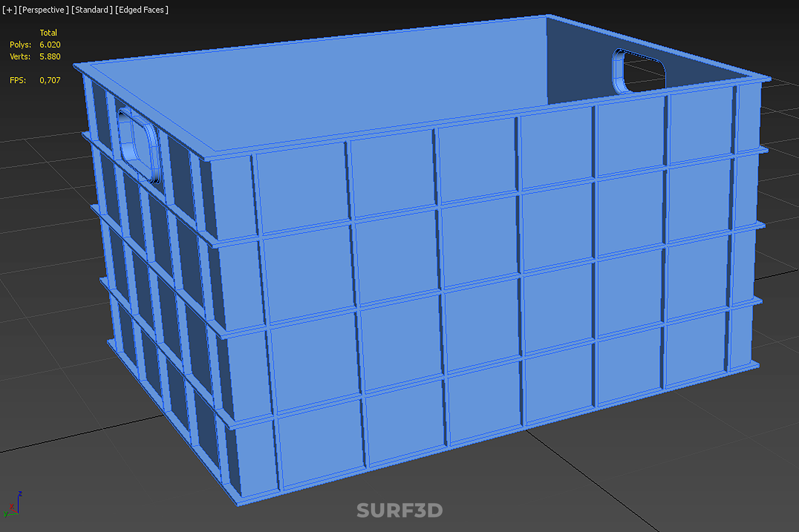Open the Perspective view label menu
Screen dimensions: 799x532
pyautogui.click(x=43, y=10)
